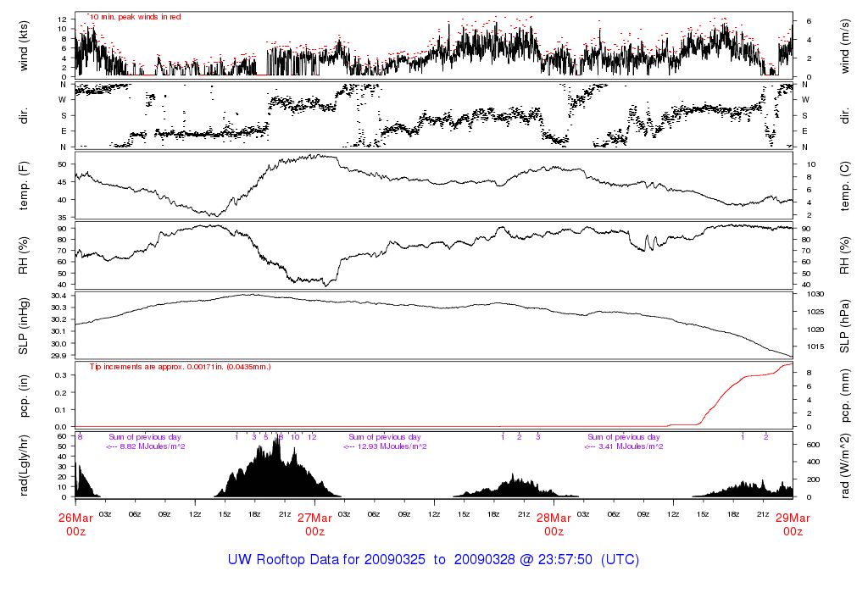Click the left "RH (%)" axis label

[x=23, y=256]
